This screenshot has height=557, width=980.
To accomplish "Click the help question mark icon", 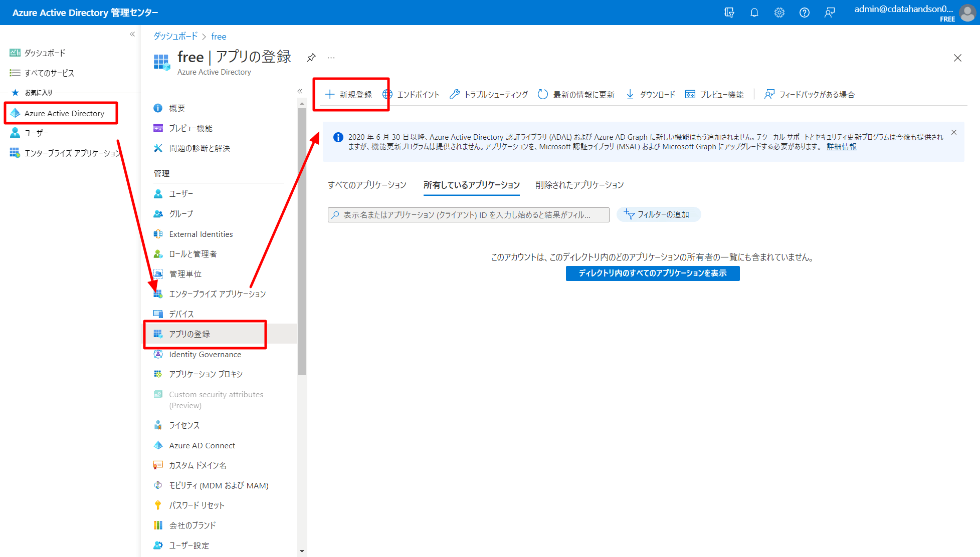I will (804, 13).
